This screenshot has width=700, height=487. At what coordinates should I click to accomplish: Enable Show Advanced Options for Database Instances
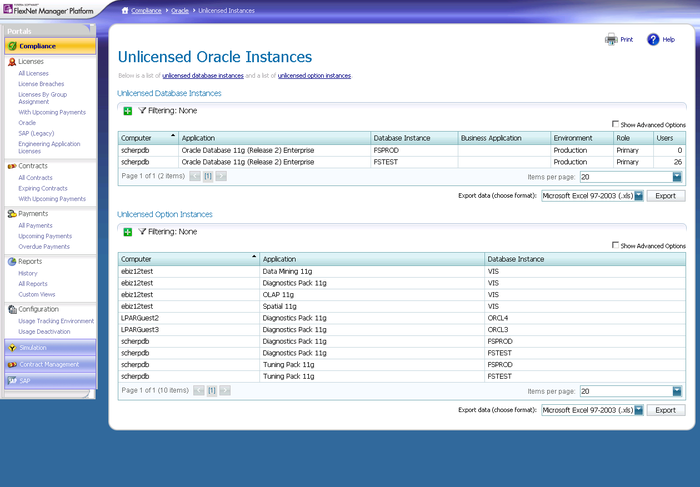pos(615,125)
